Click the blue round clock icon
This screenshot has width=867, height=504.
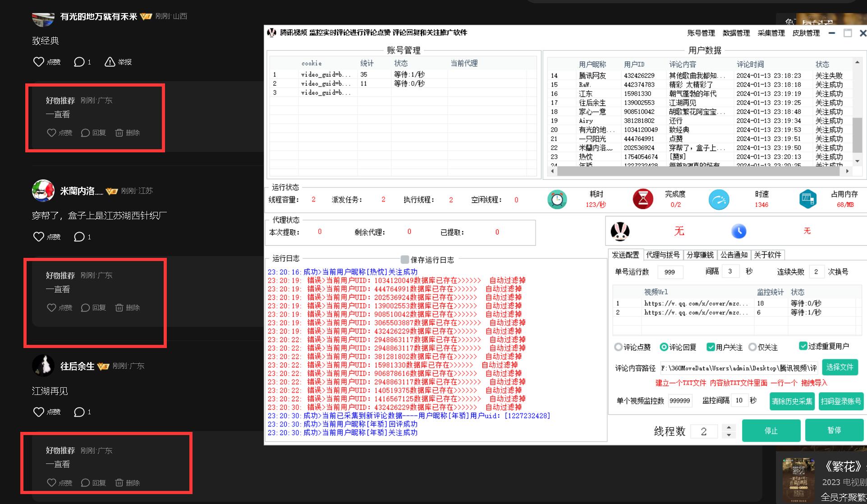(x=739, y=231)
